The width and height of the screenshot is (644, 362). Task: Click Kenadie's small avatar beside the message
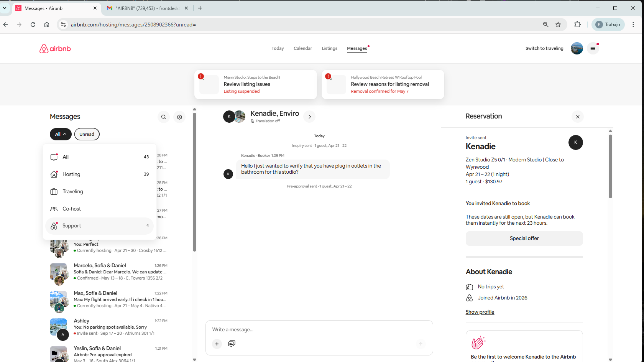pyautogui.click(x=228, y=174)
